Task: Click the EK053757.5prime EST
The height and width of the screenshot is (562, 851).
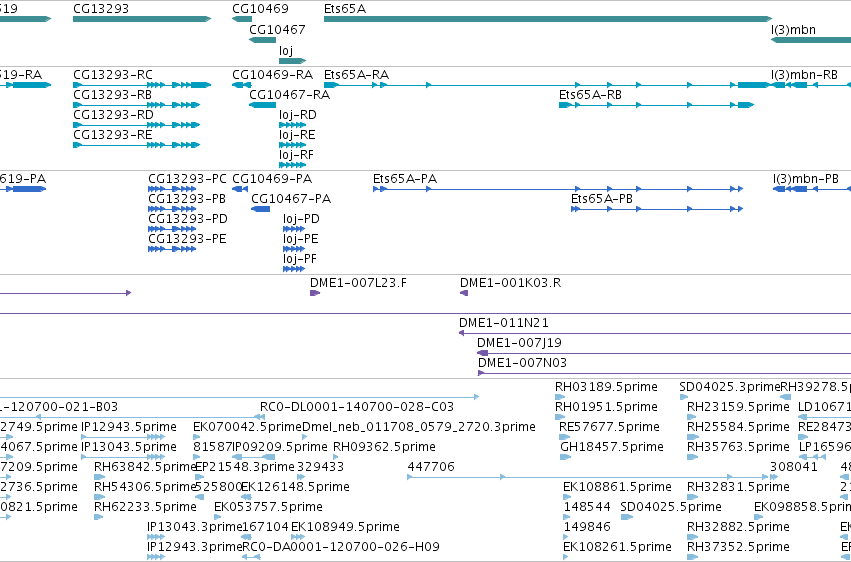Action: coord(268,507)
